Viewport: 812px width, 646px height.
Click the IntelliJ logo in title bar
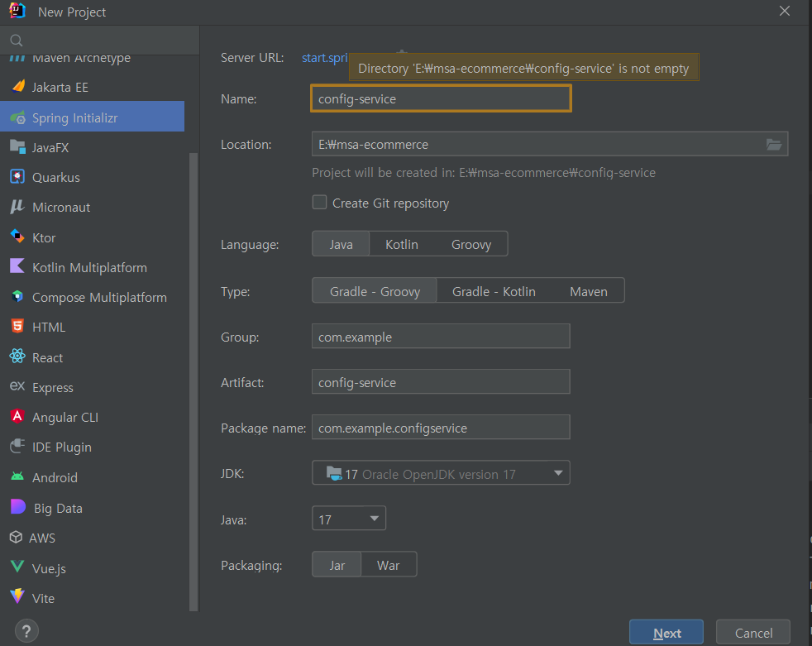click(17, 11)
